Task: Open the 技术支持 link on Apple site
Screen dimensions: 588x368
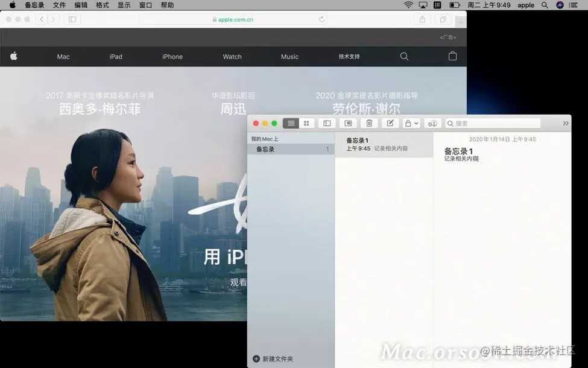Action: 349,57
